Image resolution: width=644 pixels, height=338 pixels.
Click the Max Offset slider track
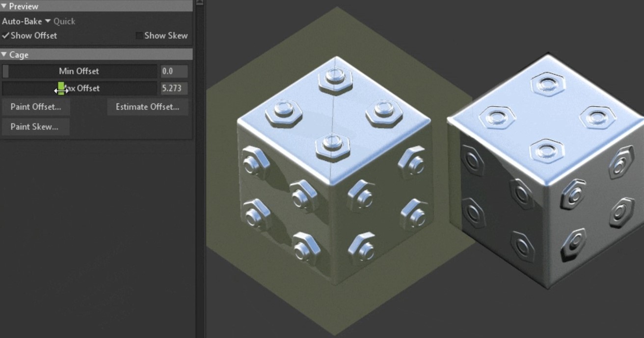point(113,88)
